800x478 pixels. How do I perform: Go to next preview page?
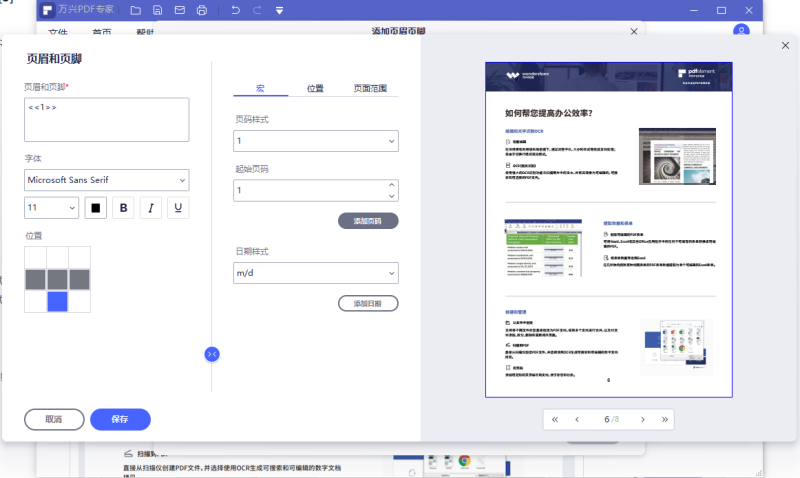(x=643, y=419)
